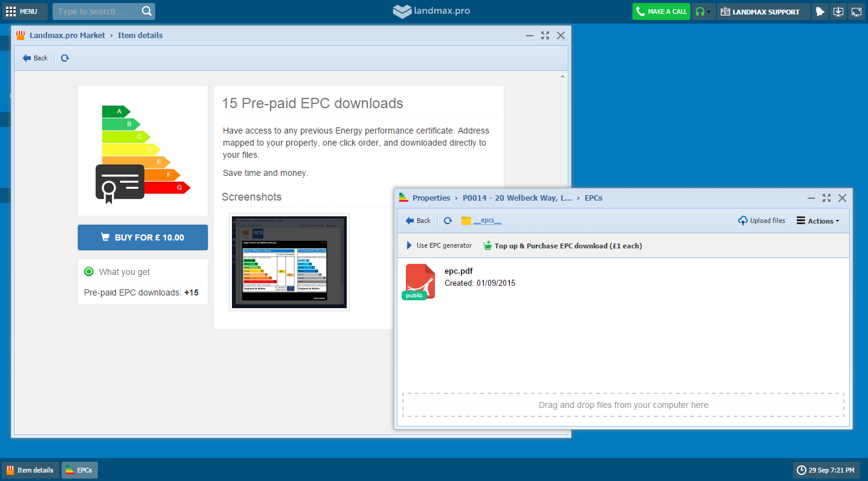Go back in the Market Item details window
Viewport: 868px width, 481px height.
pyautogui.click(x=35, y=58)
